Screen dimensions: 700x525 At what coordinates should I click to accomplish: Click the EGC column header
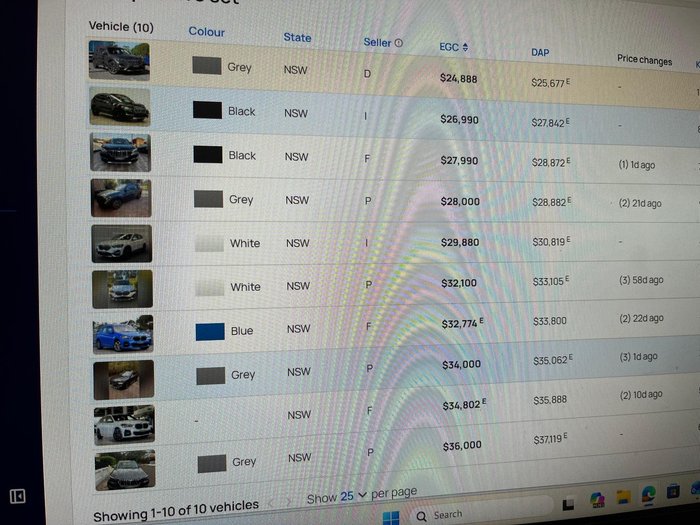click(x=449, y=47)
